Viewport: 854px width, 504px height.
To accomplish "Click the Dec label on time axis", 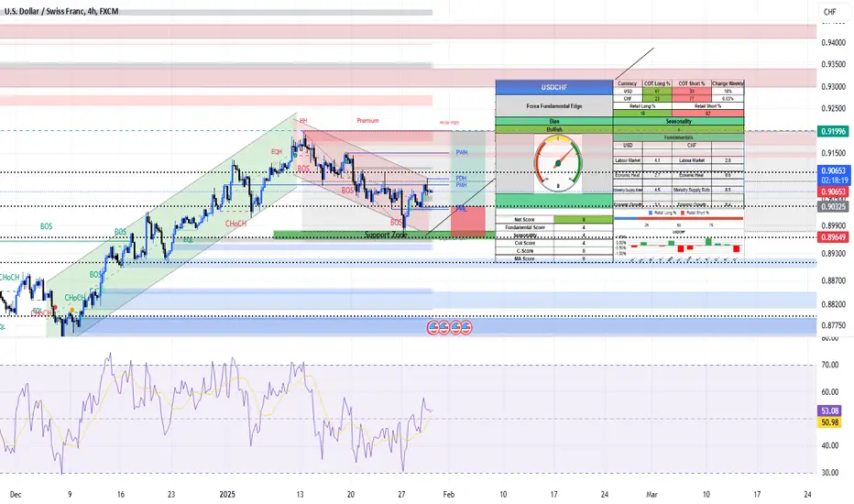I will (16, 494).
